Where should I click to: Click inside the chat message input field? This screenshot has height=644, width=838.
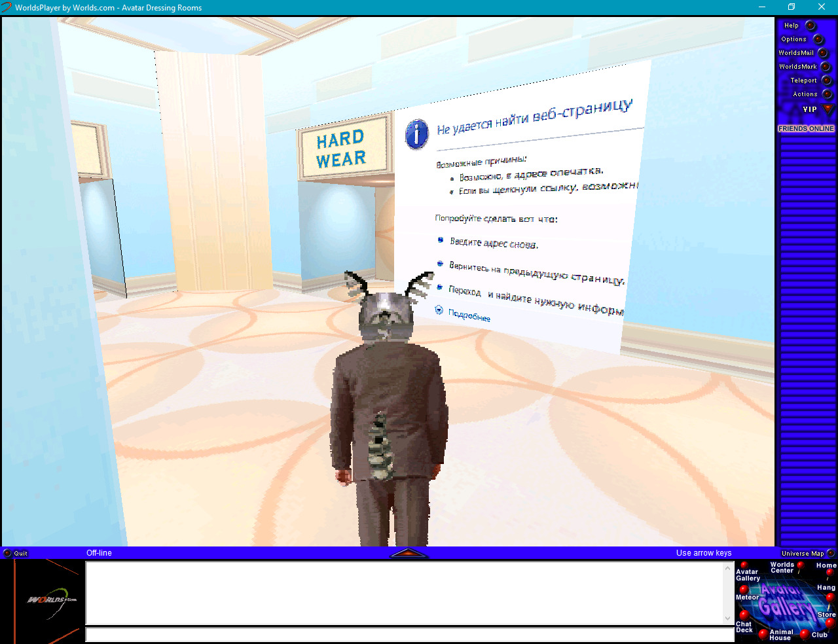(410, 635)
